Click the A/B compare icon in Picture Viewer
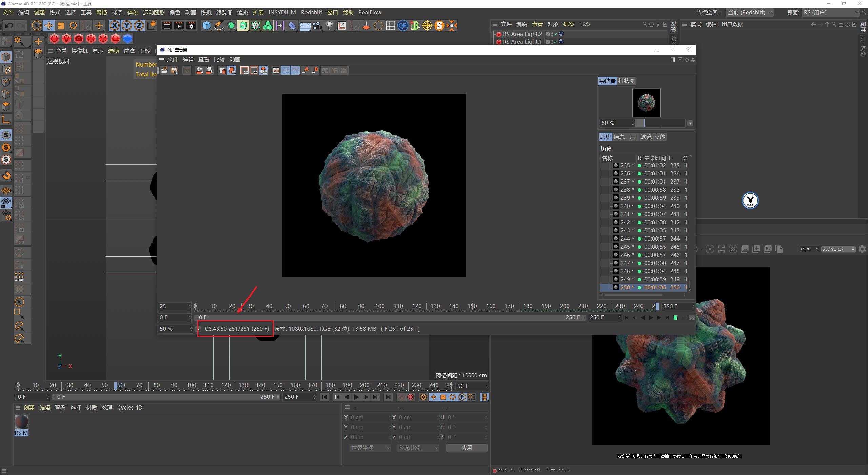 (276, 70)
